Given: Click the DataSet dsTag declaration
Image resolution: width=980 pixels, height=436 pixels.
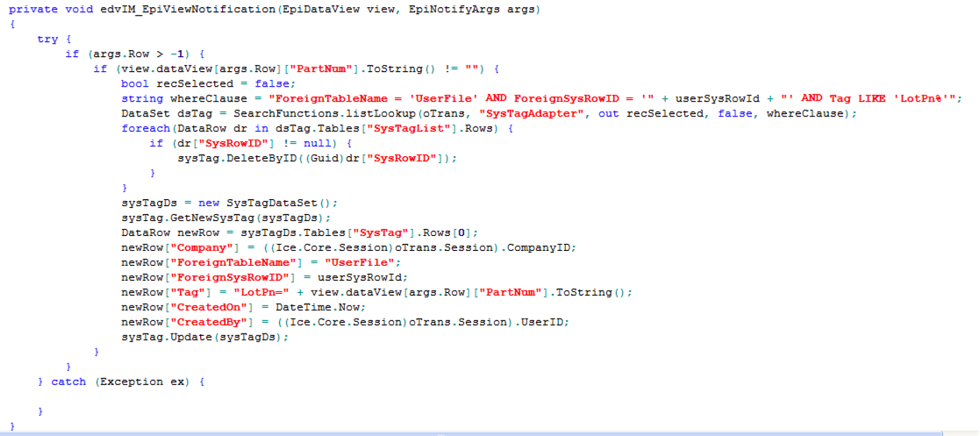Looking at the screenshot, I should click(487, 113).
